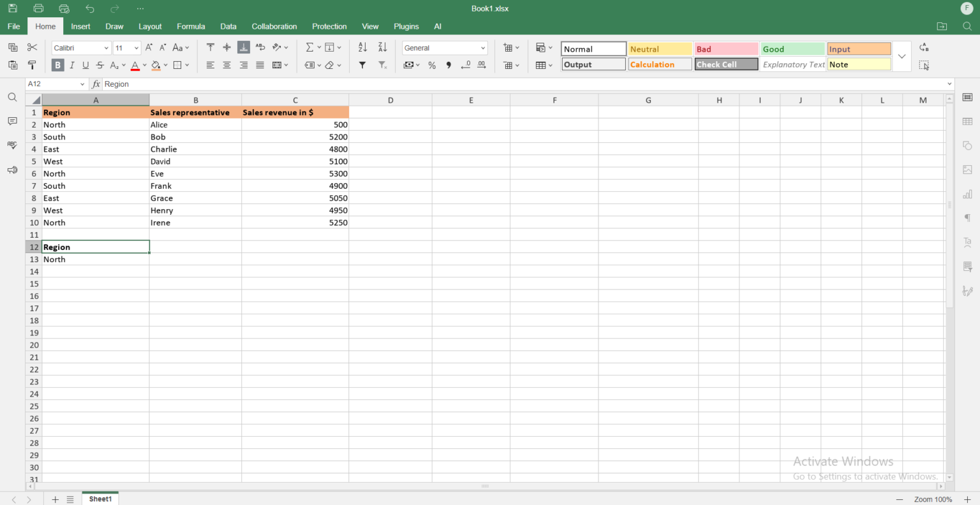The image size is (980, 505).
Task: Sort data ascending A to Z
Action: coord(362,47)
